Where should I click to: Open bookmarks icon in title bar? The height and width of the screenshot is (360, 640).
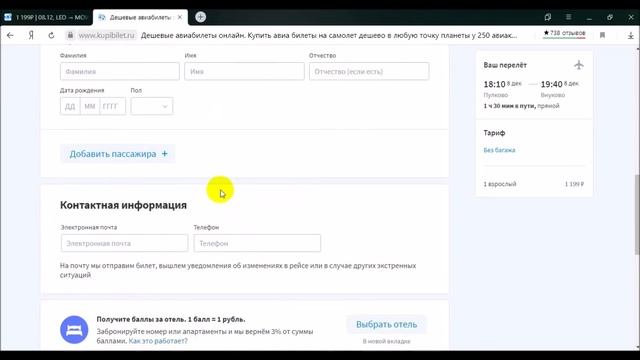pos(548,17)
